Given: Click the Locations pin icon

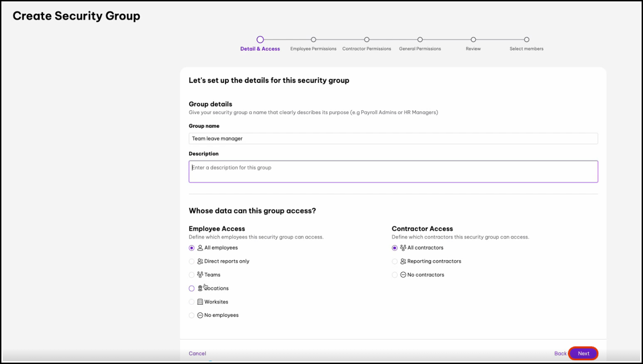Looking at the screenshot, I should (200, 288).
